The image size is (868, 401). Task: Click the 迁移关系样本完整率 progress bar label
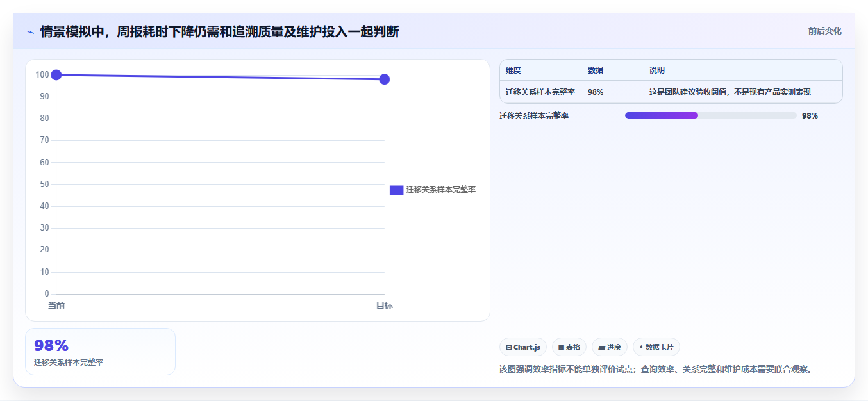tap(534, 116)
